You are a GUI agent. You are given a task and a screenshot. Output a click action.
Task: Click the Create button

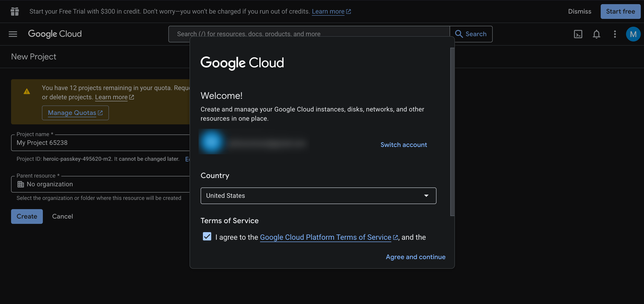click(x=27, y=216)
